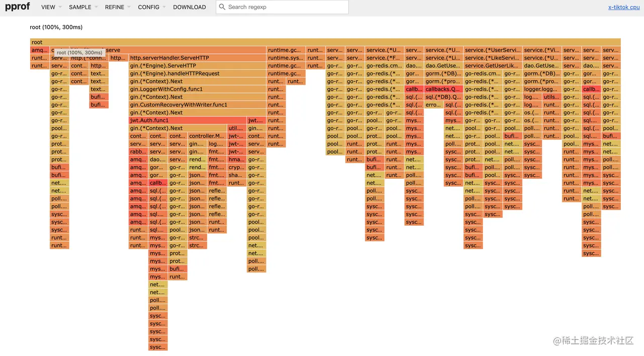This screenshot has width=644, height=356.
Task: Focus the Search regexp field
Action: point(282,7)
